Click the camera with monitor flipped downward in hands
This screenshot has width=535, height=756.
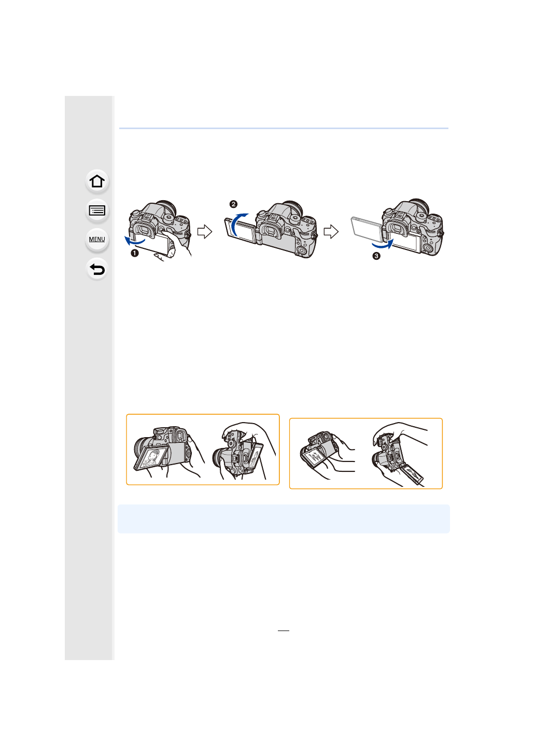pyautogui.click(x=327, y=455)
